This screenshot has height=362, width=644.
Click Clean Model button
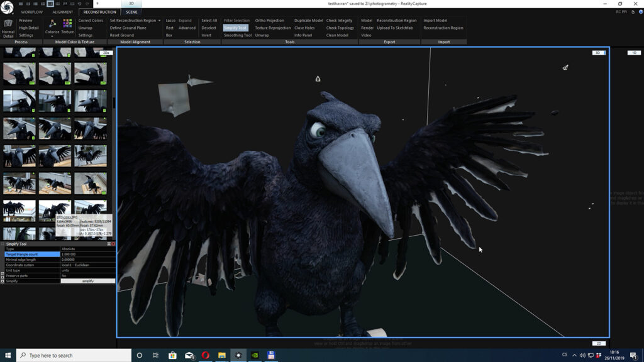(x=337, y=35)
